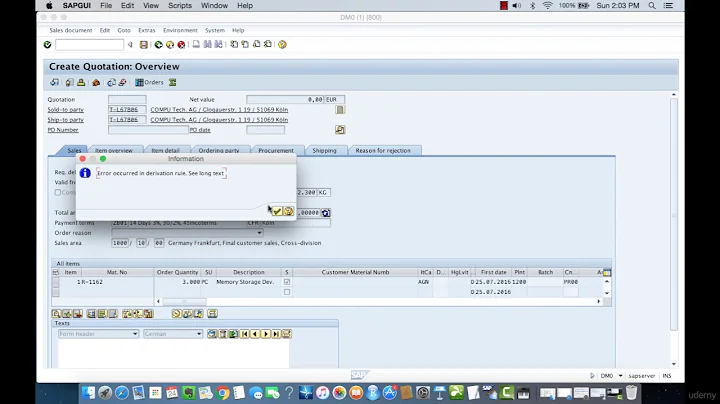The height and width of the screenshot is (404, 720).
Task: Click the first text icon in Texts toolbar
Action: coord(212,334)
